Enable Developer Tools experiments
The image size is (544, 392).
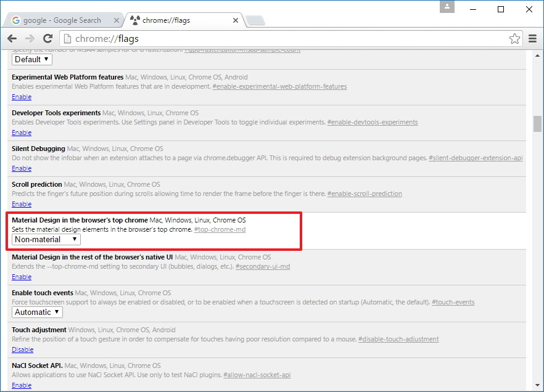coord(22,133)
